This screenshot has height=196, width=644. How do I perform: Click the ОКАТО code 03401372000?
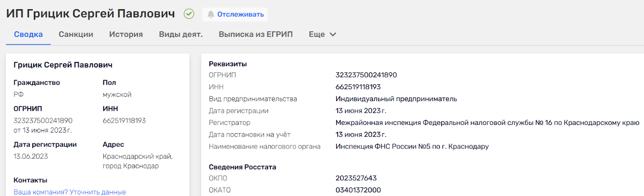tap(358, 190)
